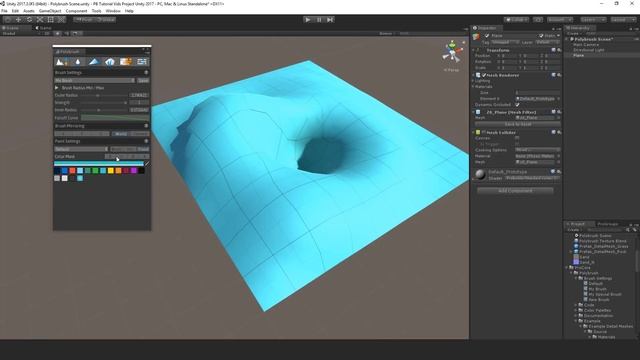The height and width of the screenshot is (360, 640).
Task: Open the File menu
Action: click(4, 11)
